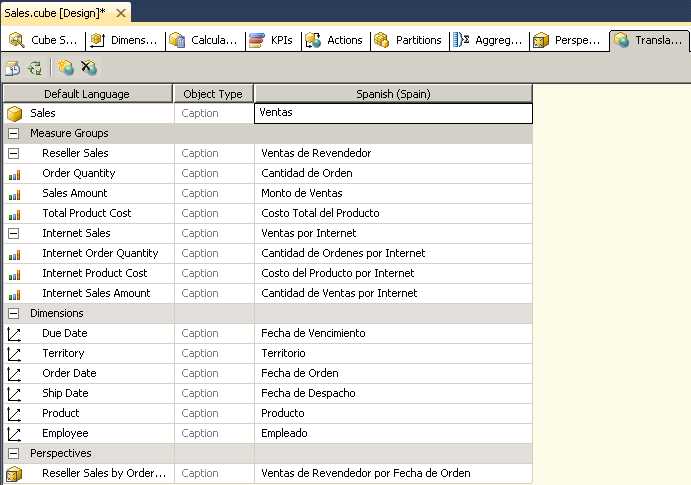The image size is (691, 485).
Task: Switch to the KPIs tab
Action: coord(272,41)
